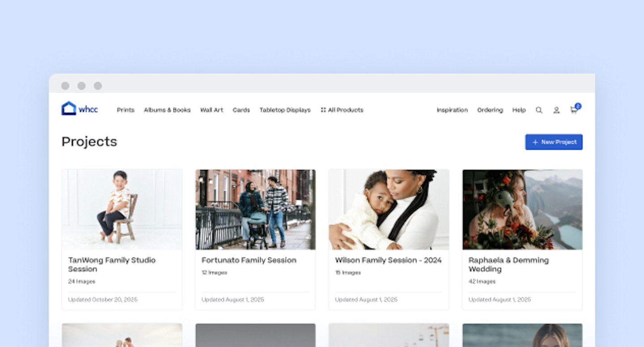
Task: Open Raphaela & Demming Wedding photo
Action: (x=522, y=209)
